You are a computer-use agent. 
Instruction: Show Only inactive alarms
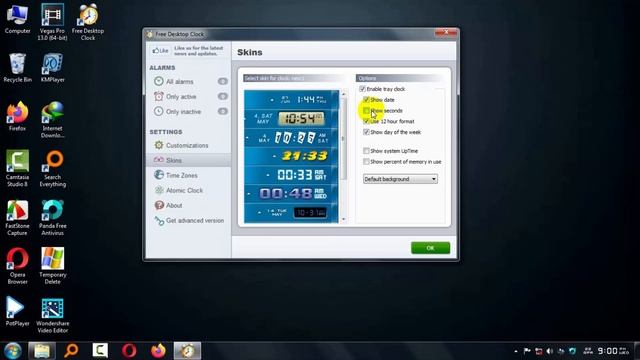(x=189, y=111)
